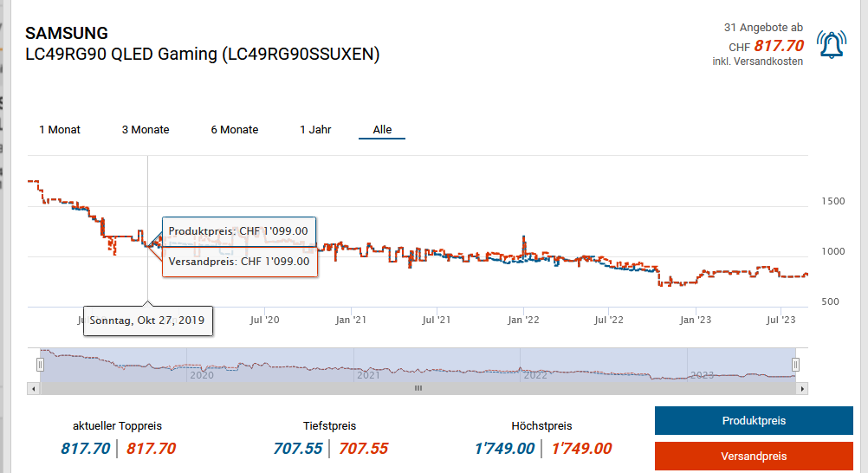Click the horizontal scrollbar thumb grip
The width and height of the screenshot is (868, 473).
418,389
